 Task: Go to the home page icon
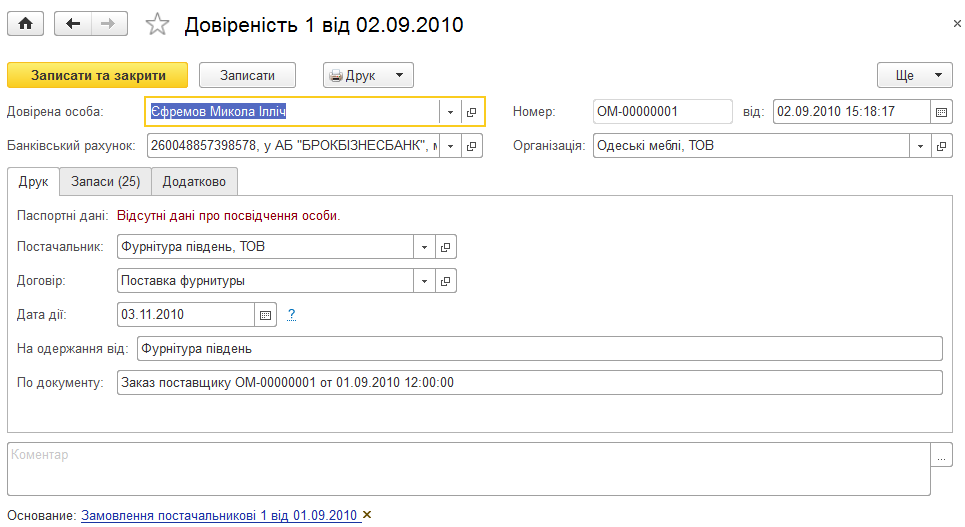25,24
